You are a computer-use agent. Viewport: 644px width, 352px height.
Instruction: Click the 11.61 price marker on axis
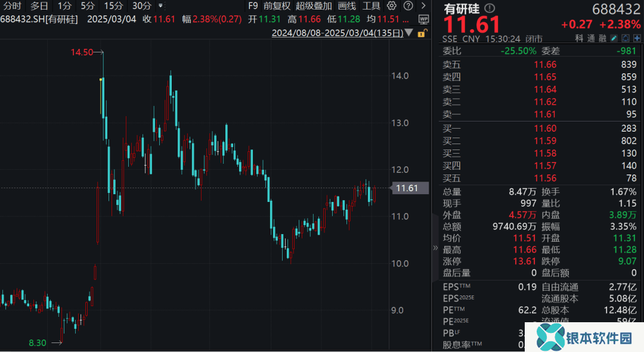(x=407, y=188)
